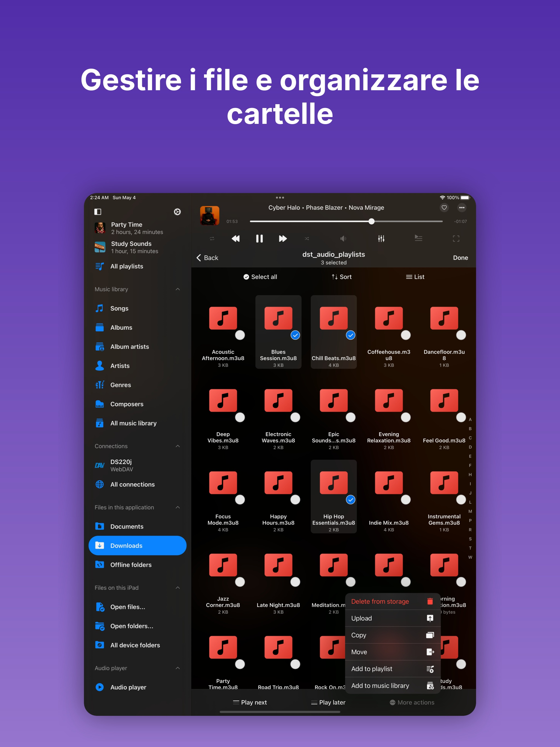
Task: Go Back to previous folder
Action: coord(207,258)
